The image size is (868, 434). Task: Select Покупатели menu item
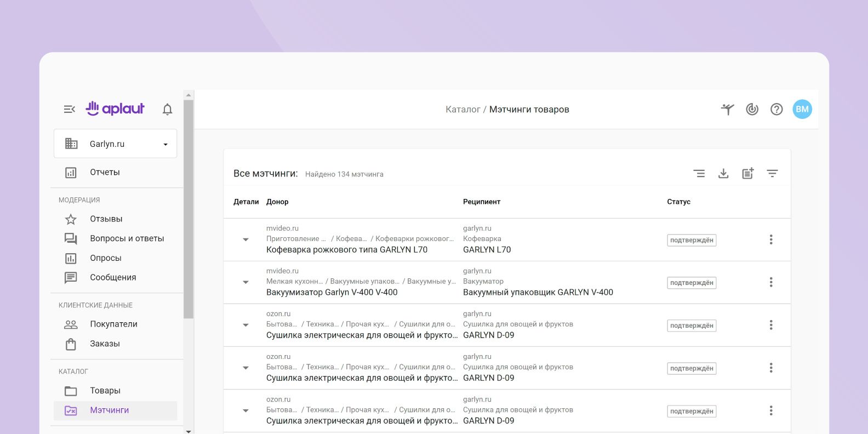coord(113,324)
